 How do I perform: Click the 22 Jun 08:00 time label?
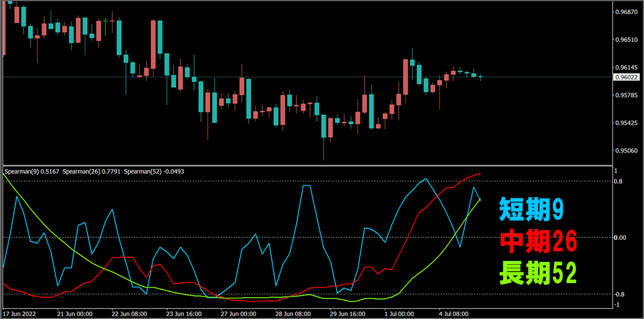(x=129, y=313)
